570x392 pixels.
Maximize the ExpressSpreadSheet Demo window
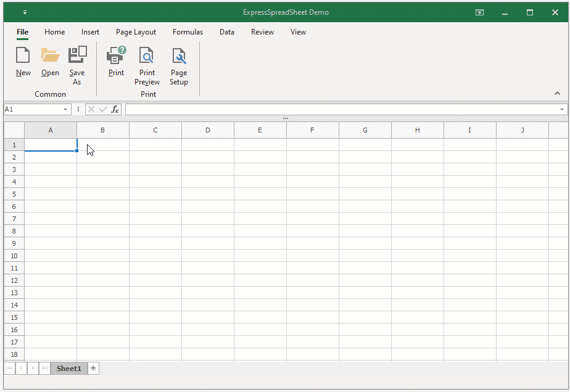[530, 12]
